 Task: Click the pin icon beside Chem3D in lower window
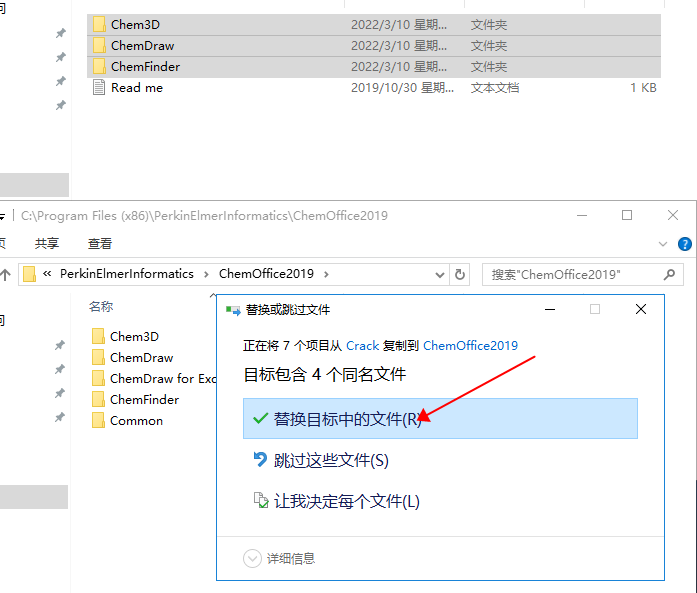tap(60, 345)
